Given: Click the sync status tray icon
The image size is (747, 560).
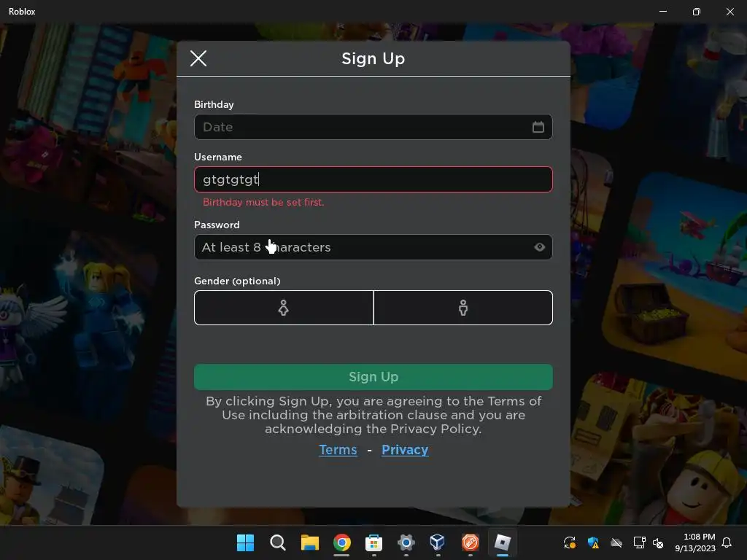Looking at the screenshot, I should (x=569, y=542).
